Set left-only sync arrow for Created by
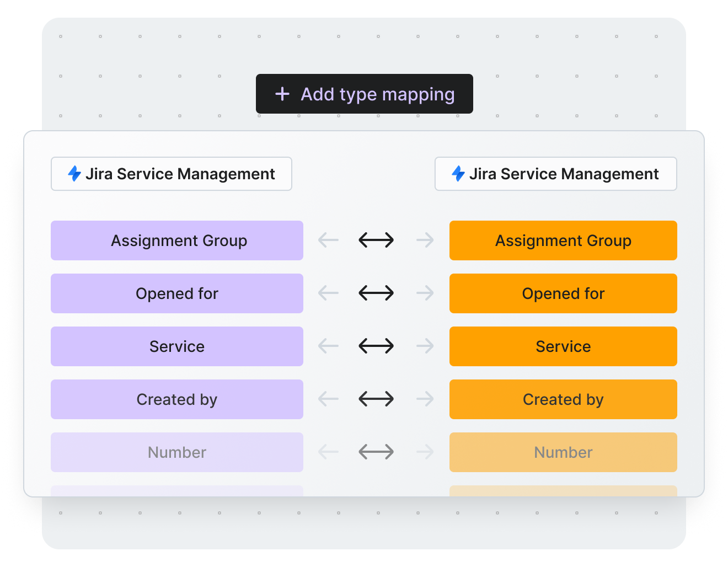This screenshot has height=567, width=728. 328,399
